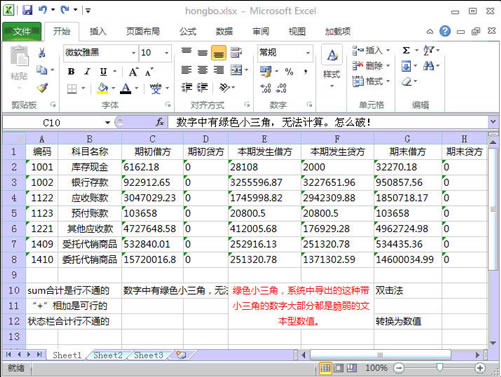Image resolution: width=501 pixels, height=377 pixels.
Task: Switch to the 插入 Insert tab
Action: [x=98, y=32]
